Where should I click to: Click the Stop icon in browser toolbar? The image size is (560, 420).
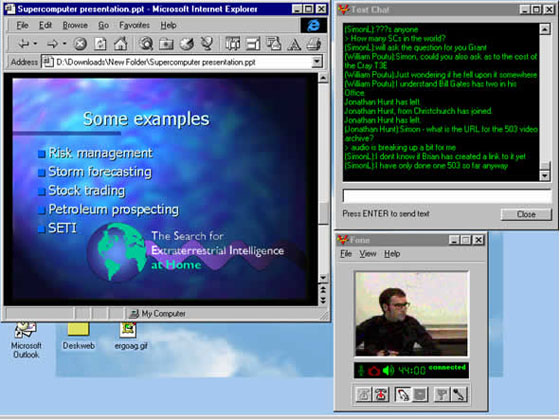80,44
